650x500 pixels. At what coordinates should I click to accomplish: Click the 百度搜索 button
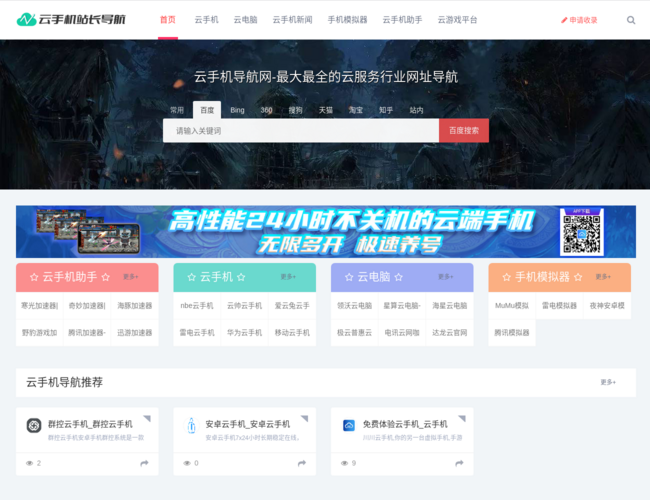[464, 131]
